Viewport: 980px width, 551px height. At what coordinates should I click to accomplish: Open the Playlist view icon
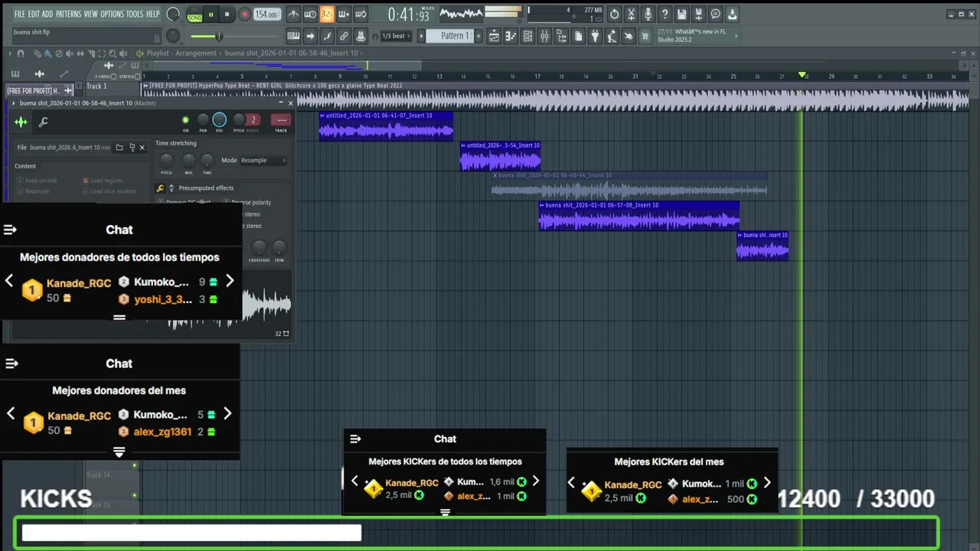coord(494,36)
